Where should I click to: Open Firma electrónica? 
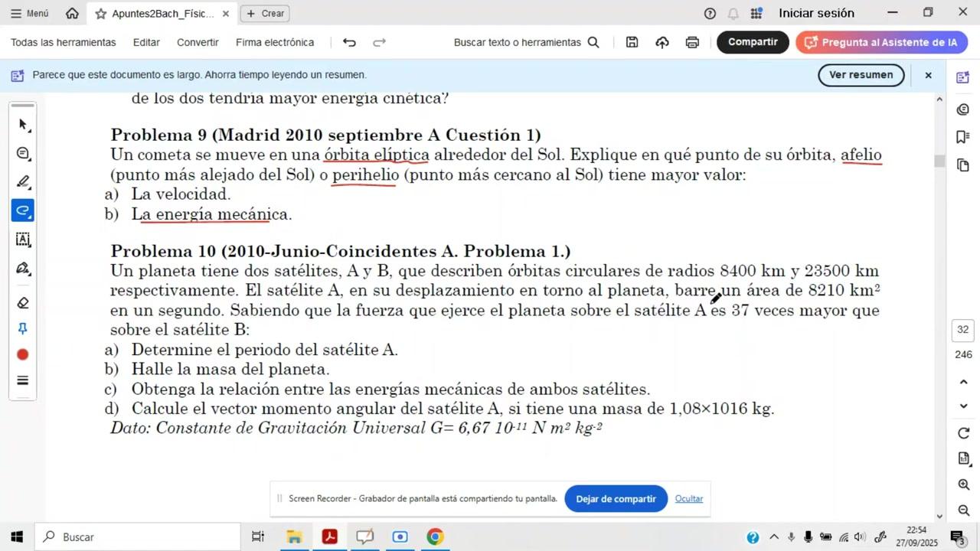(x=275, y=42)
